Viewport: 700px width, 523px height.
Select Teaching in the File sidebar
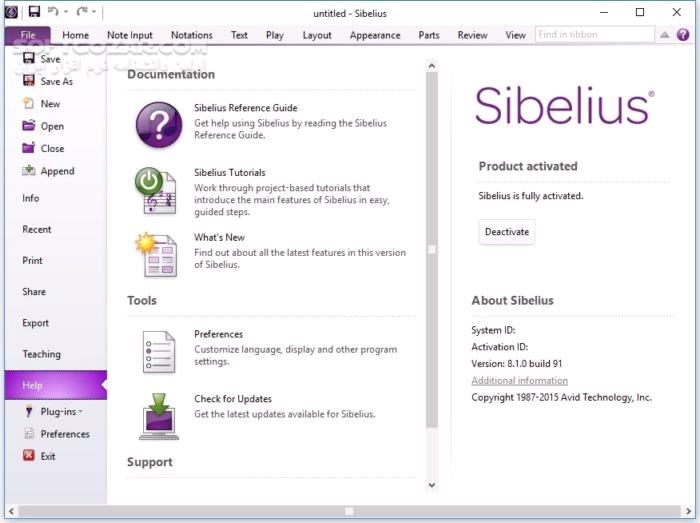click(x=42, y=354)
